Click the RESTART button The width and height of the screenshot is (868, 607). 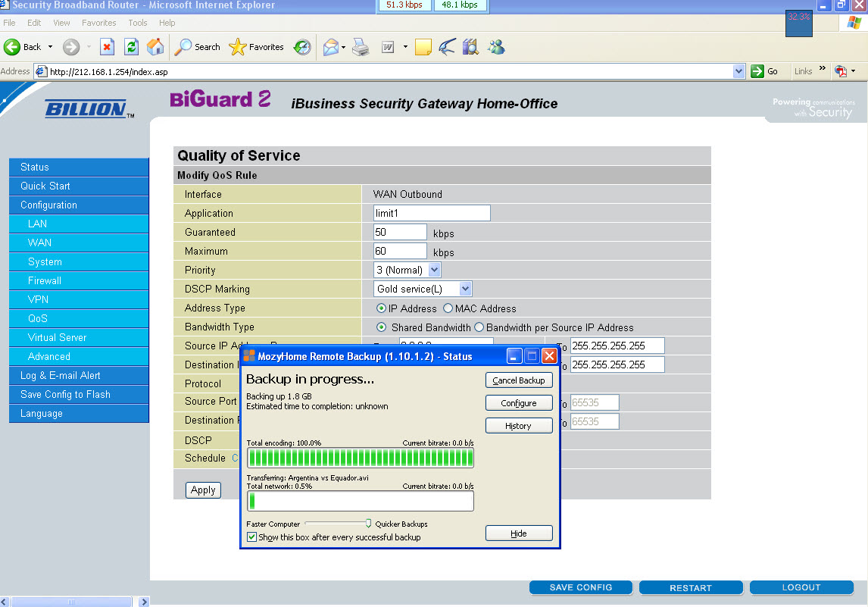click(x=691, y=587)
